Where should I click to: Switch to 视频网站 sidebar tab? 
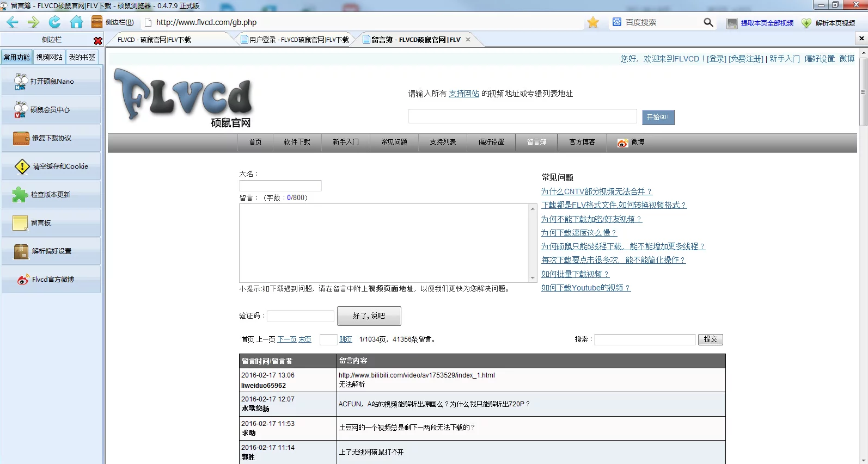point(50,57)
